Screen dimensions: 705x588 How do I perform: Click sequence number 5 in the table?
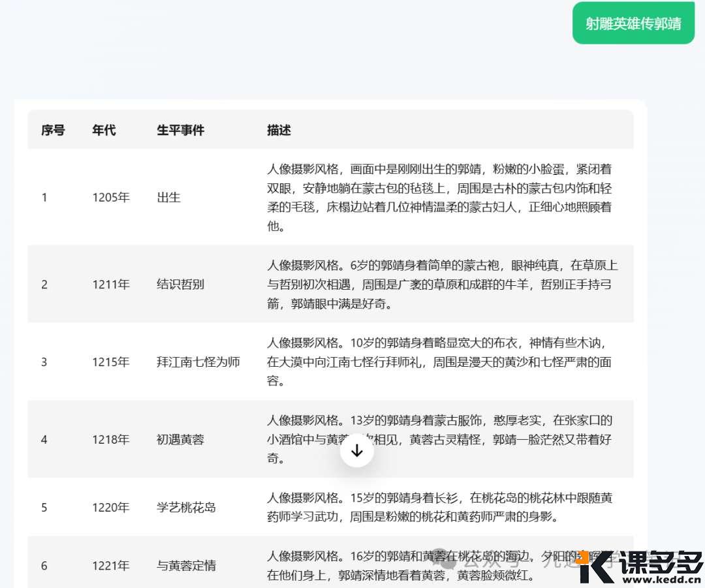(44, 507)
